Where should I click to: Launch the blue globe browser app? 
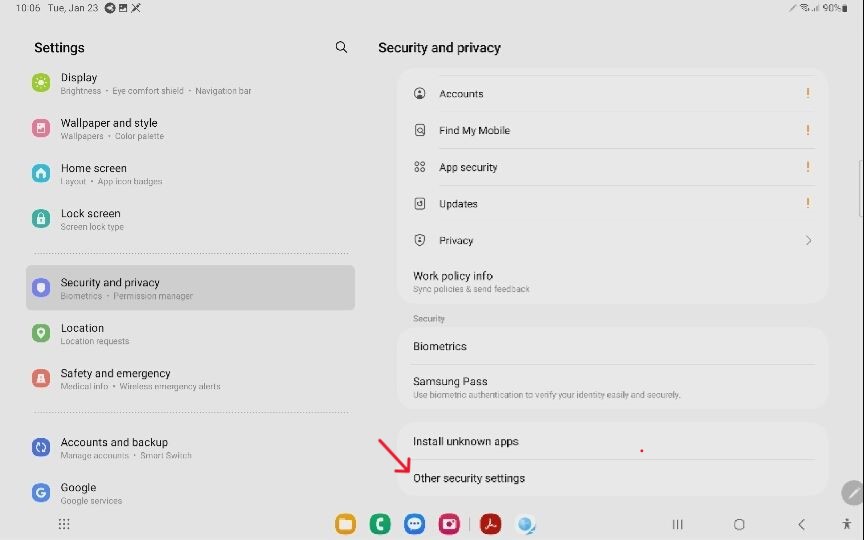pos(525,523)
